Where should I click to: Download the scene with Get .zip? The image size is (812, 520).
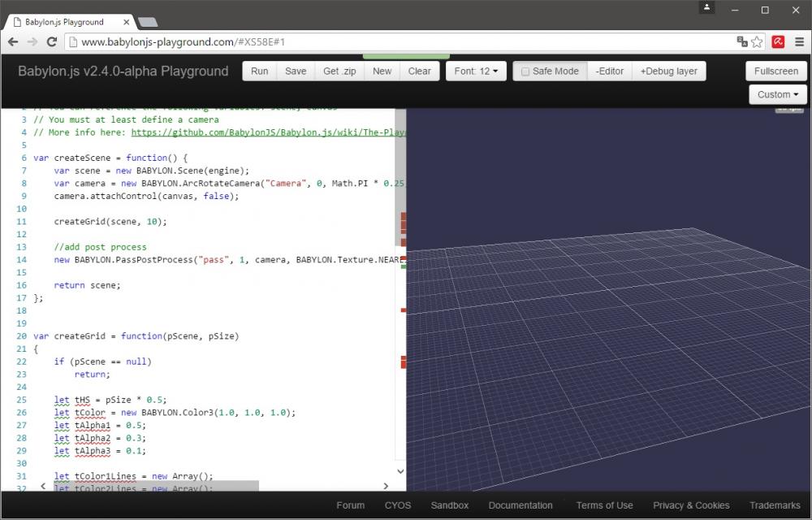coord(339,71)
